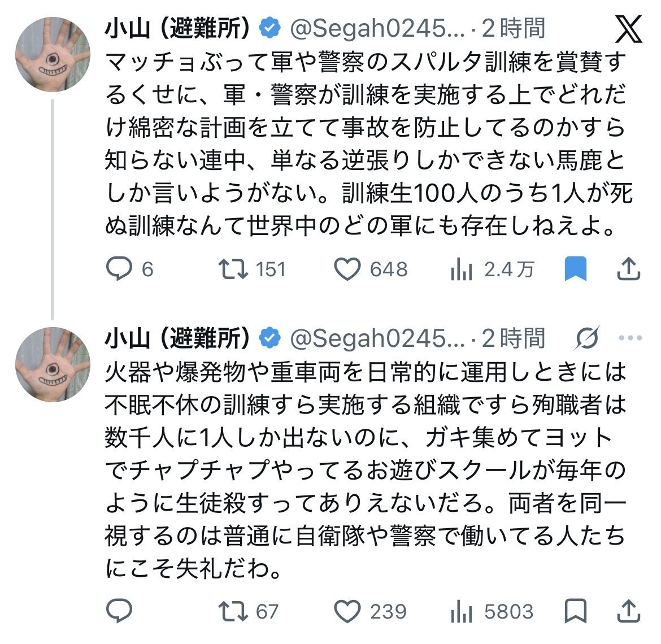This screenshot has width=661, height=644.
Task: Reply to the first tweet with 6 replies
Action: coord(119,269)
